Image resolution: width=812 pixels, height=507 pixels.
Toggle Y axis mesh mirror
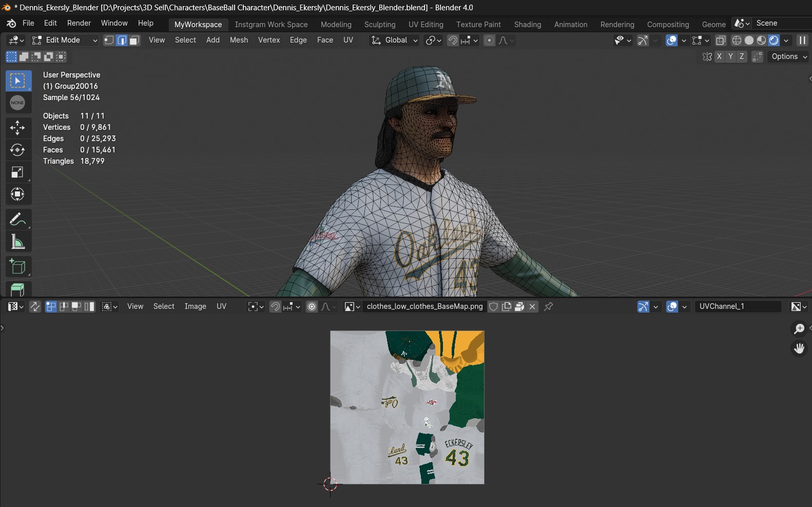coord(730,56)
